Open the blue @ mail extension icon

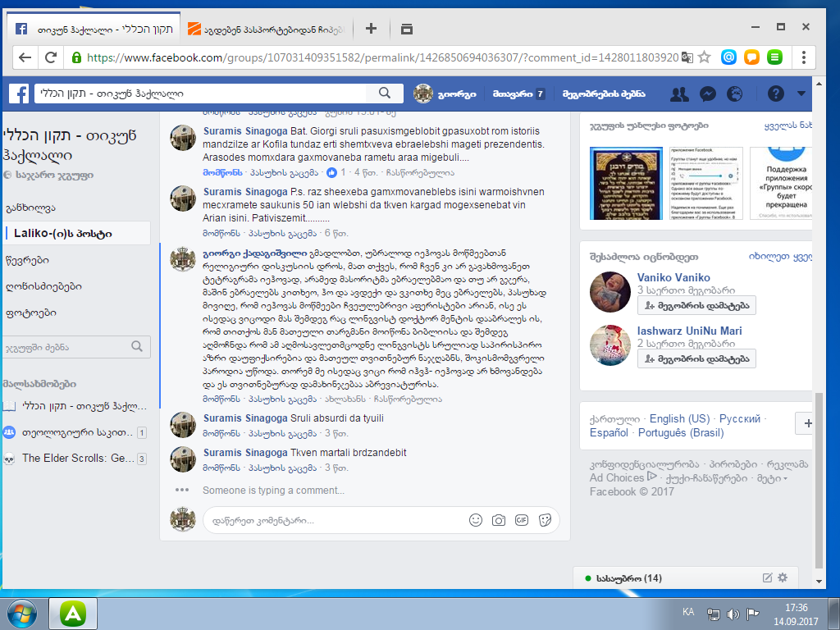[728, 57]
